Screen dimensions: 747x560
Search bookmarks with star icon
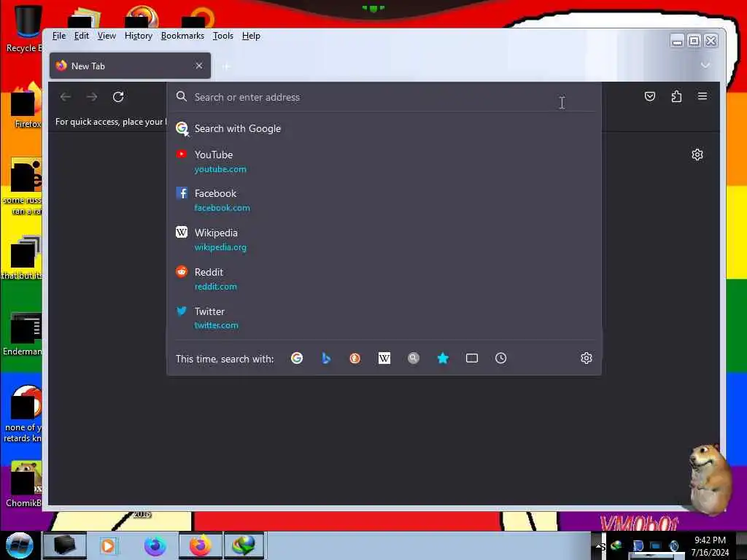(443, 358)
